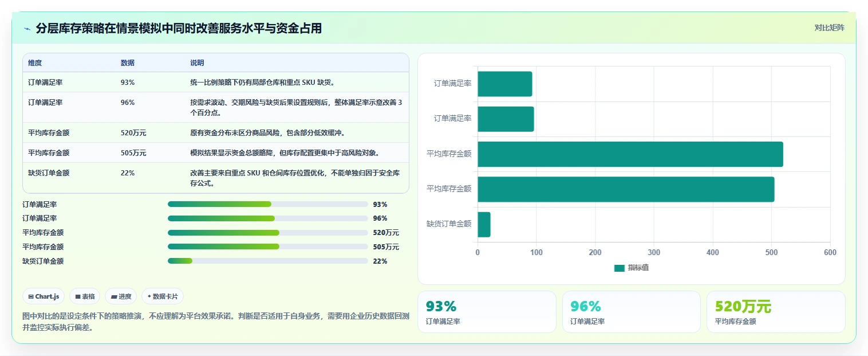Click the 520万元 progress bar
Screen dimensions: 868x356
point(267,233)
